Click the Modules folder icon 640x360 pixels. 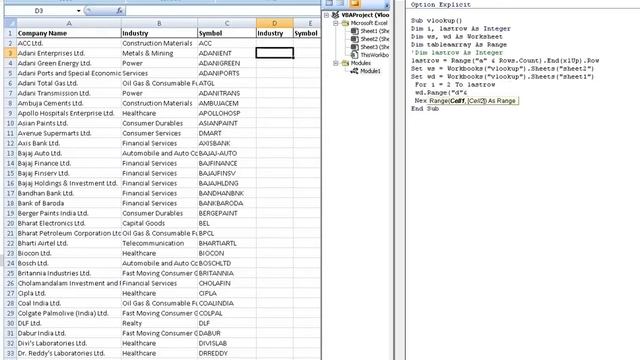pos(345,63)
